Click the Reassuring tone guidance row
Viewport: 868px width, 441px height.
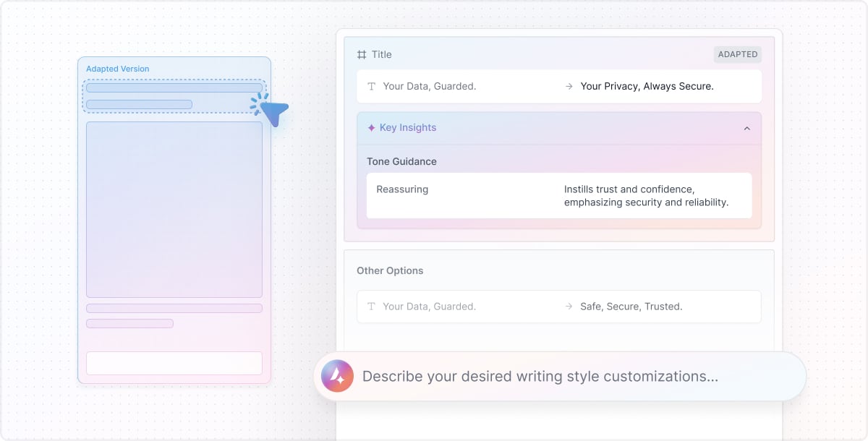pyautogui.click(x=558, y=196)
